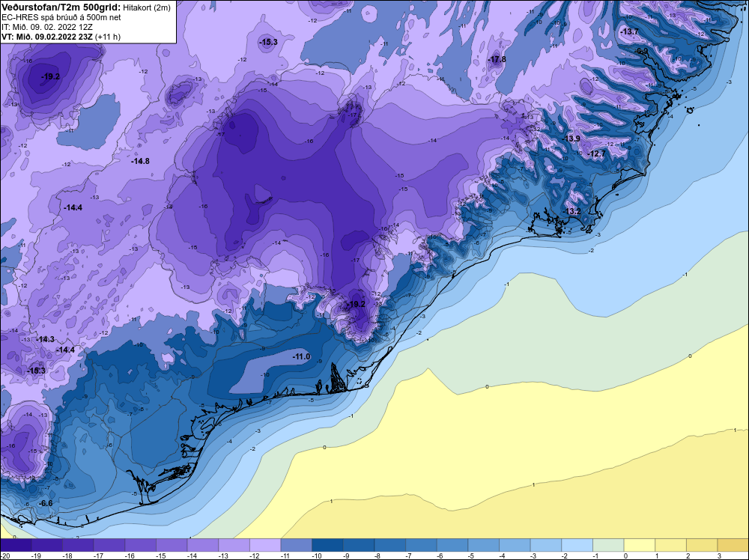749x560 pixels.
Task: Click the bold -12.7 temperature label
Action: coord(597,153)
